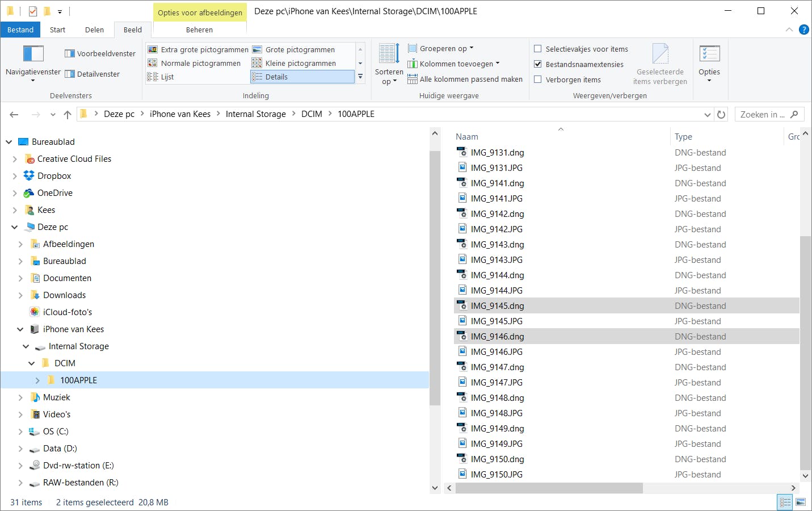Select the Details view layout
812x511 pixels.
(302, 77)
